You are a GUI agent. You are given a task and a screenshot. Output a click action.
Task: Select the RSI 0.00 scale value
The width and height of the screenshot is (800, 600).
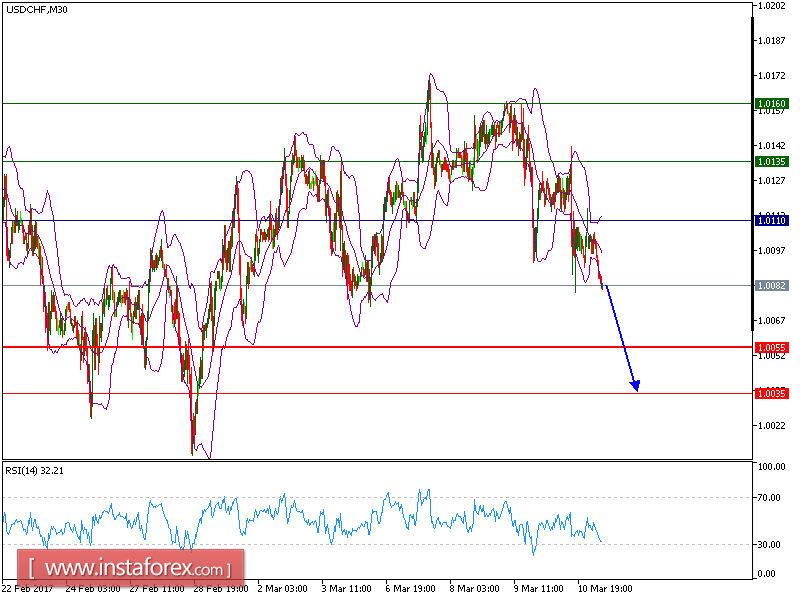[x=767, y=574]
